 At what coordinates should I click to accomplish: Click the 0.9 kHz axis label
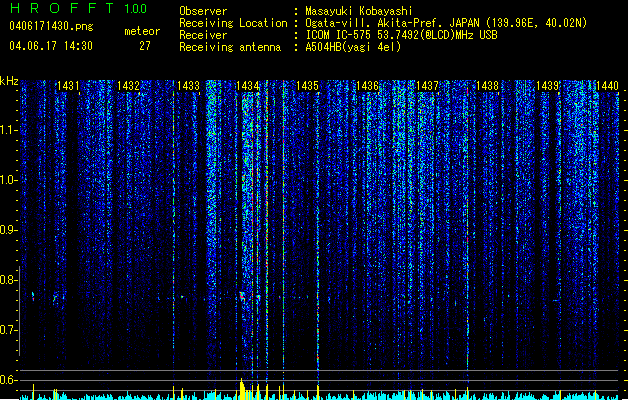[8, 230]
